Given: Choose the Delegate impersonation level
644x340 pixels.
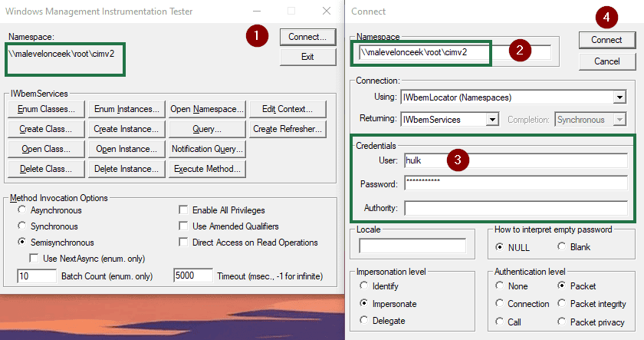Looking at the screenshot, I should pos(363,321).
